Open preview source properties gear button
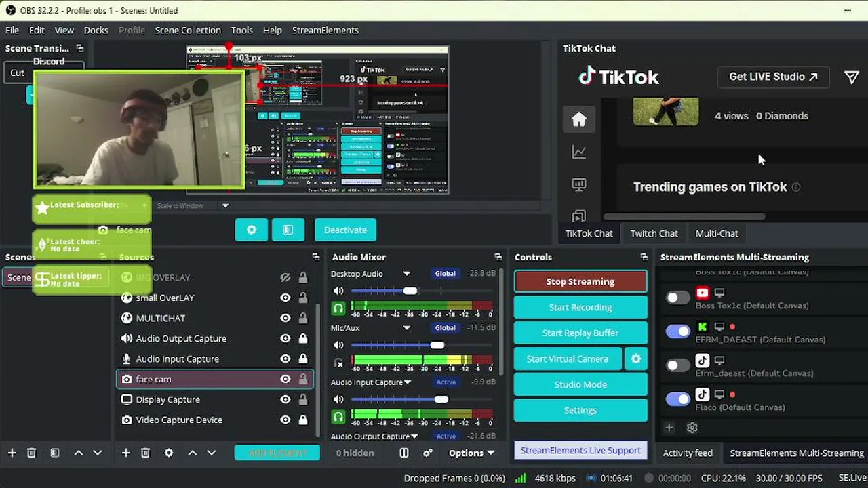This screenshot has height=488, width=868. pos(252,230)
